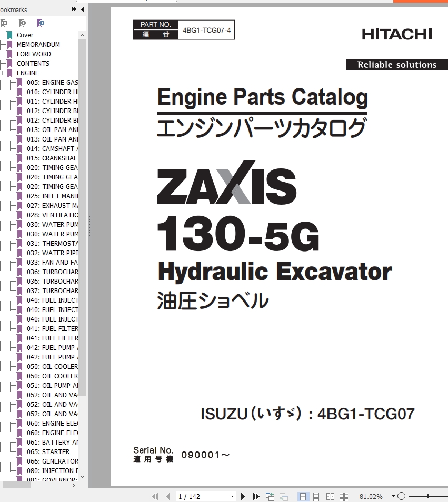Open bookmark 028: VENTILATION

point(52,215)
